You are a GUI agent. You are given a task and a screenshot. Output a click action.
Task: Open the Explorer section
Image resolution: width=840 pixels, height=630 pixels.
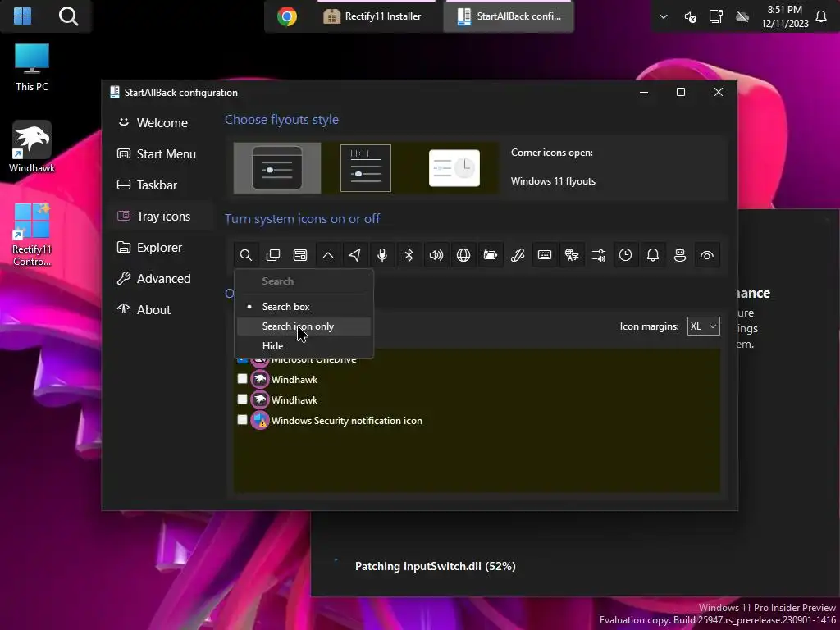pos(162,248)
